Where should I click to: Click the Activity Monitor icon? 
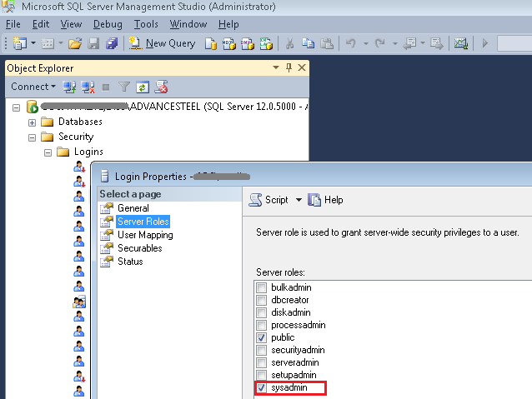[461, 43]
